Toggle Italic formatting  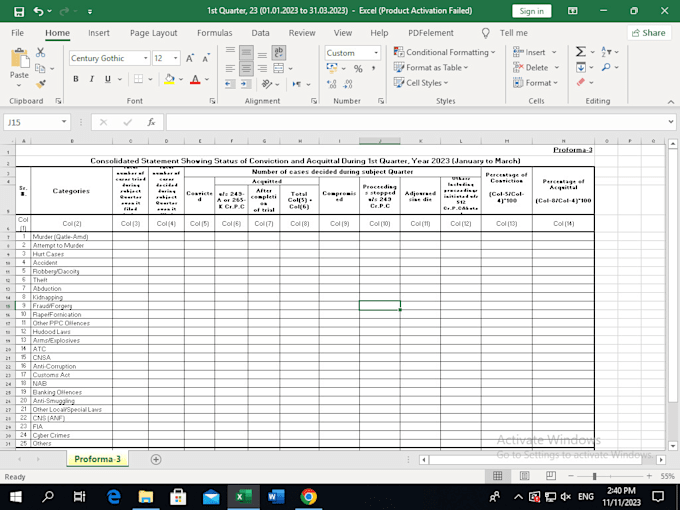point(92,79)
